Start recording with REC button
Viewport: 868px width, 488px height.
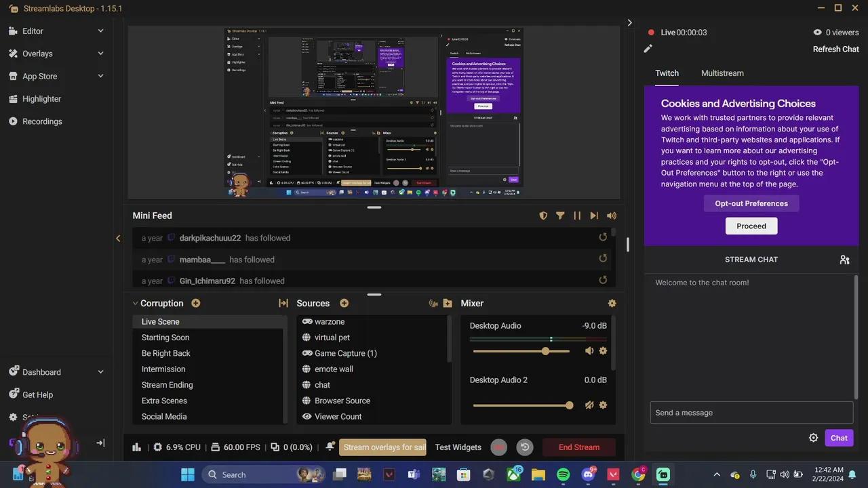[x=498, y=447]
